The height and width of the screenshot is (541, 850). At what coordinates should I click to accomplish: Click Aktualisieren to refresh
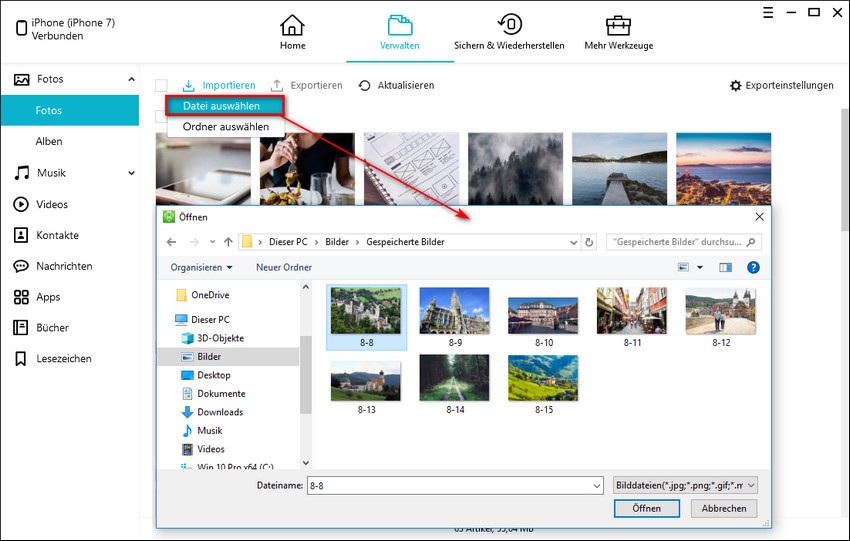tap(396, 86)
